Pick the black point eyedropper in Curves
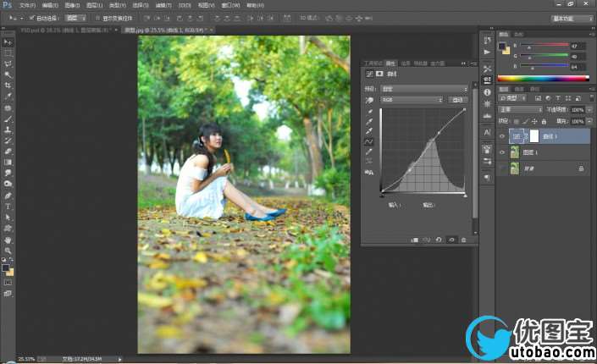Screen dimensions: 597x364 pyautogui.click(x=369, y=112)
